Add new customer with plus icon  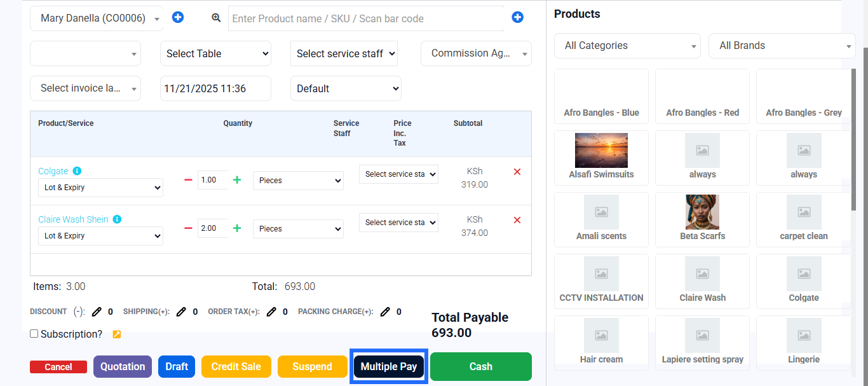pyautogui.click(x=178, y=18)
